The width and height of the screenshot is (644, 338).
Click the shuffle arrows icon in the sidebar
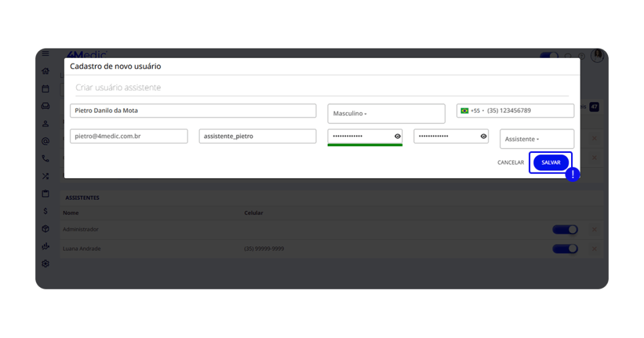tap(45, 176)
